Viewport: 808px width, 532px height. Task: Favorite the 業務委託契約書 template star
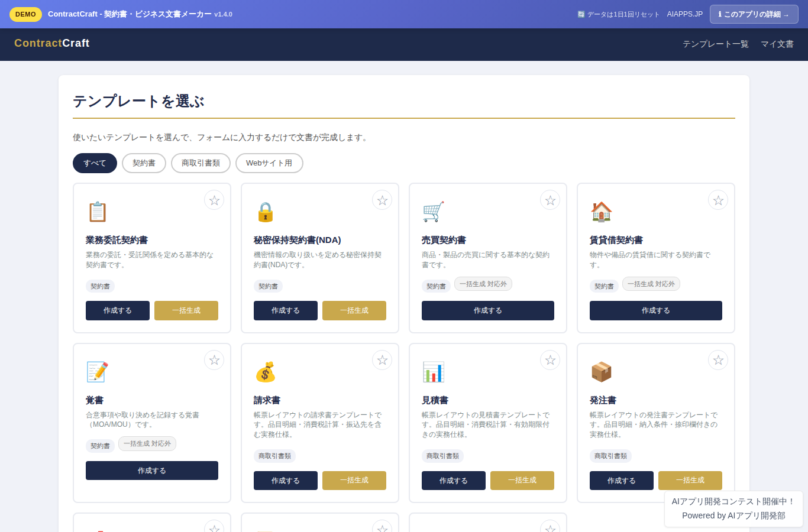pos(214,200)
